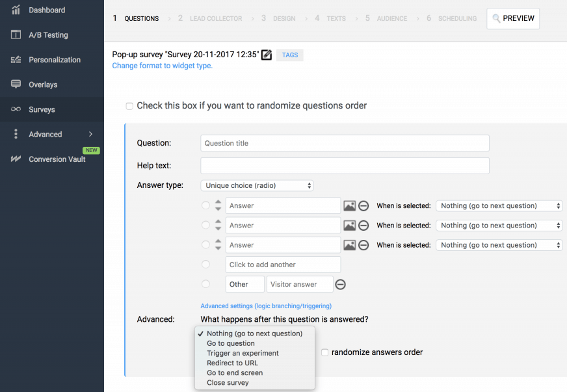Remove the second answer row

[x=363, y=226]
